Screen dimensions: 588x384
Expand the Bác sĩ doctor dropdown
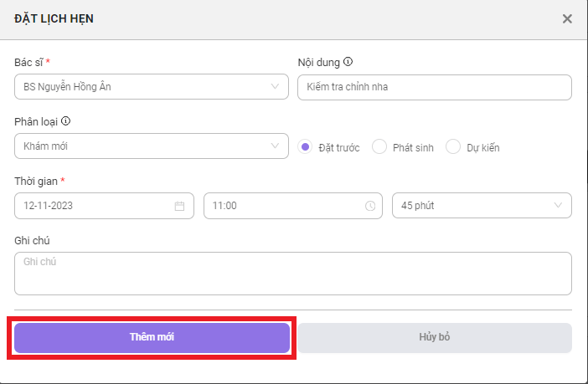pos(152,86)
